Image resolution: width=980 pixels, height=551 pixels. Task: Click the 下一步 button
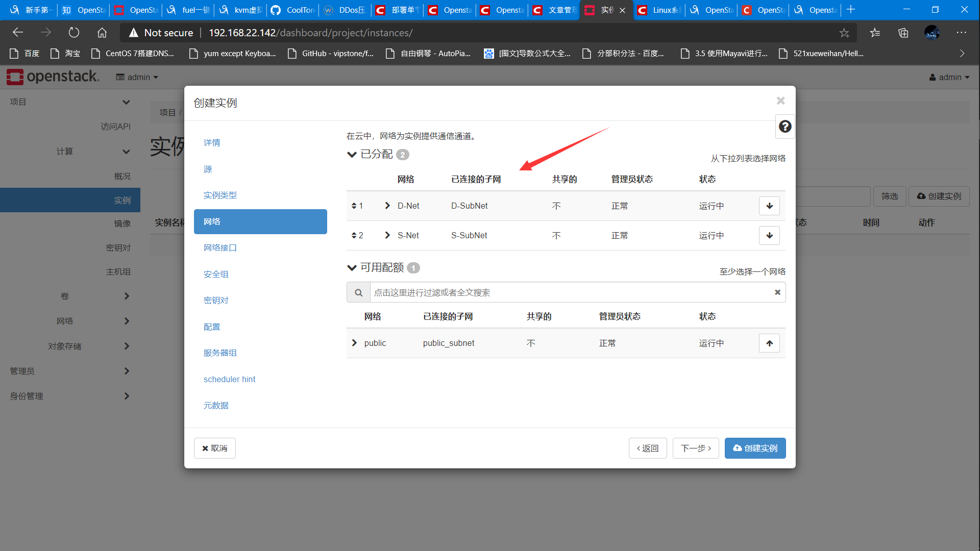coord(695,448)
